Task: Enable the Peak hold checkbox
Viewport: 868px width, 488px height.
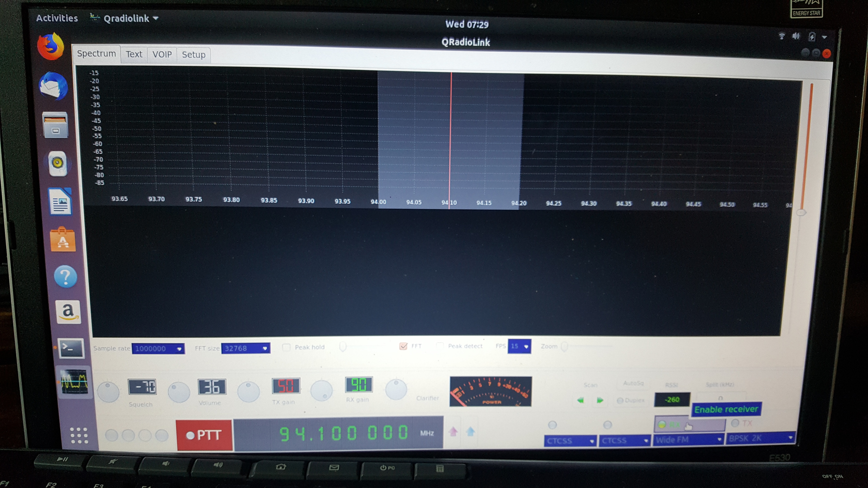Action: tap(286, 348)
